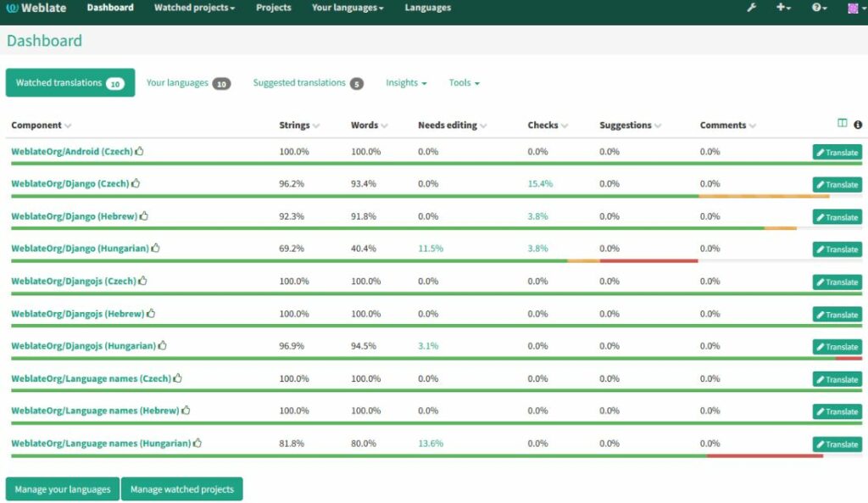Click thumbs-up icon next to Language names (Hungarian)
The width and height of the screenshot is (868, 503).
pyautogui.click(x=198, y=443)
